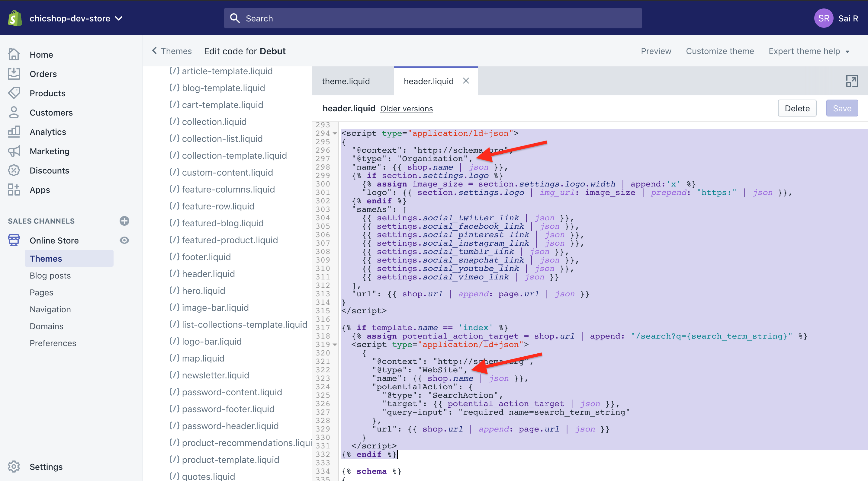The image size is (868, 481).
Task: Click the Marketing megaphone icon
Action: click(14, 151)
